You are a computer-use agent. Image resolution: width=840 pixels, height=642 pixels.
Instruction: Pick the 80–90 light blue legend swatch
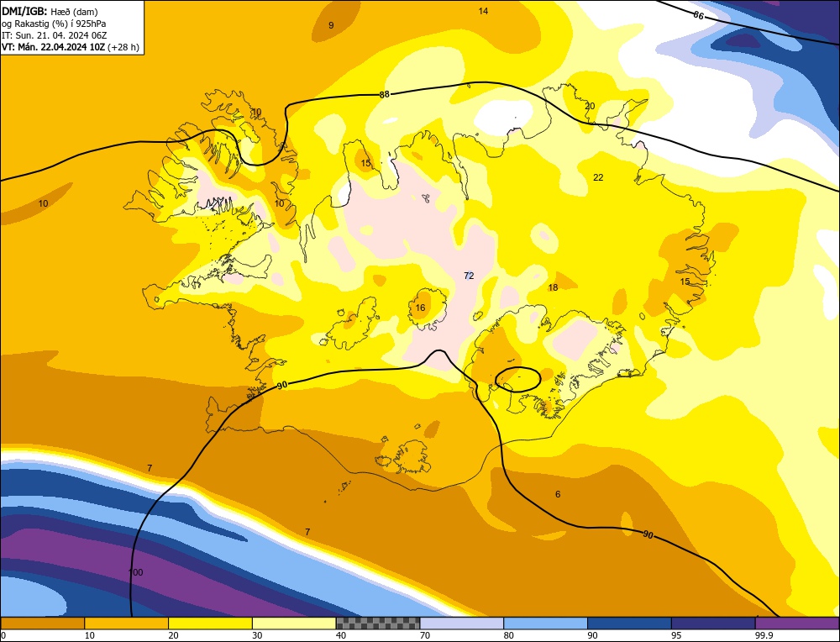tap(545, 624)
